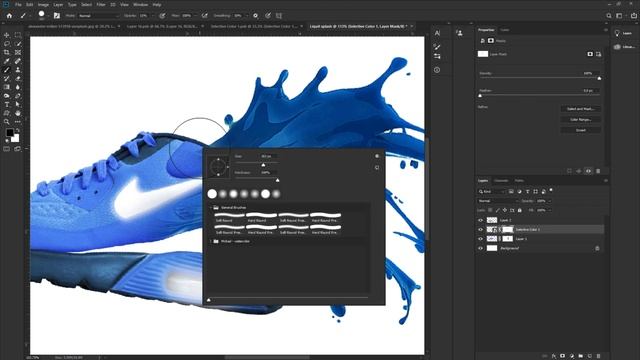Create new adjustment layer icon

571,356
